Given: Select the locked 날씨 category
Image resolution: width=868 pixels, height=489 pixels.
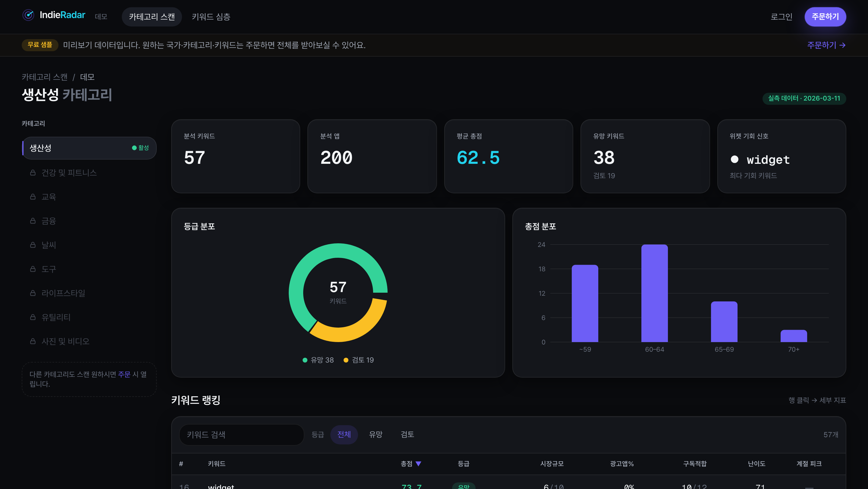Looking at the screenshot, I should (x=89, y=245).
